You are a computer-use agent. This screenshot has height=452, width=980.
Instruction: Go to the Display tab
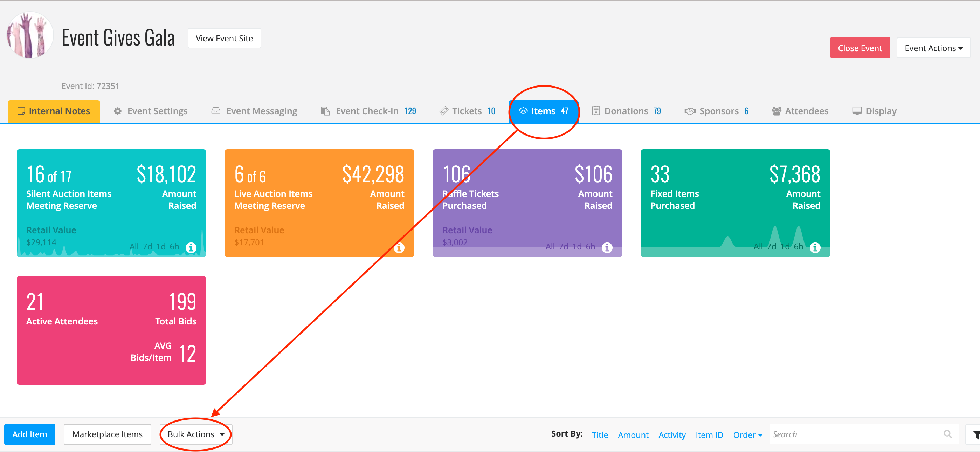[x=874, y=111]
